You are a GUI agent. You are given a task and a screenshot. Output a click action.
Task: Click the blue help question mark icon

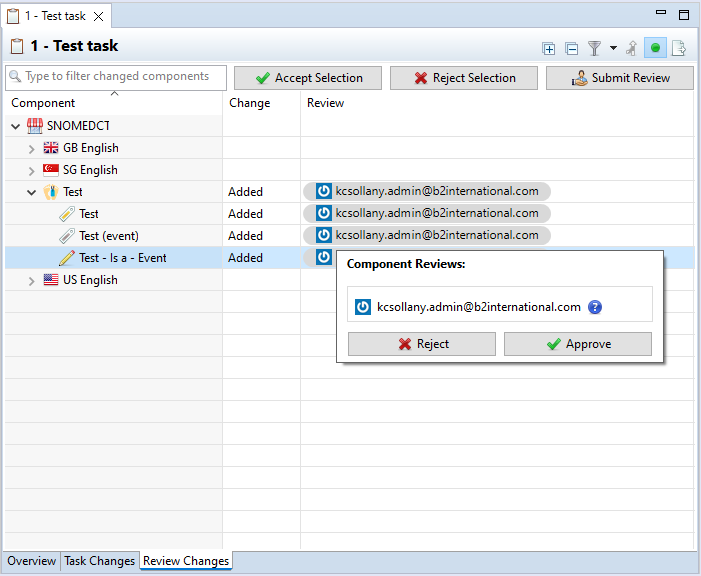pyautogui.click(x=595, y=307)
